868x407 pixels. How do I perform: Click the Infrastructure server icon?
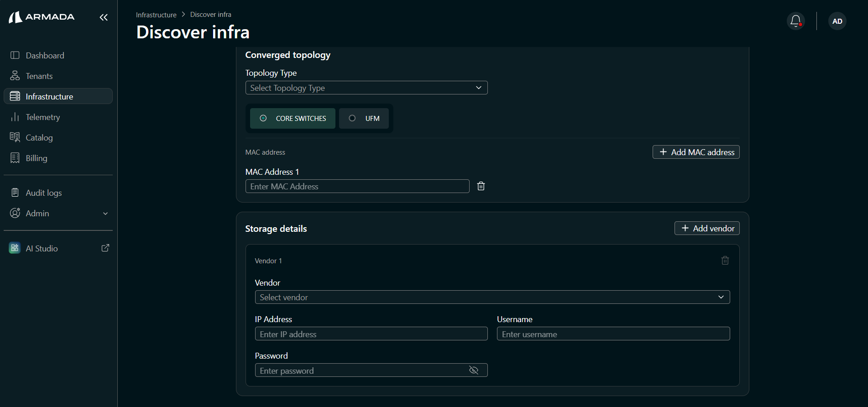[15, 96]
